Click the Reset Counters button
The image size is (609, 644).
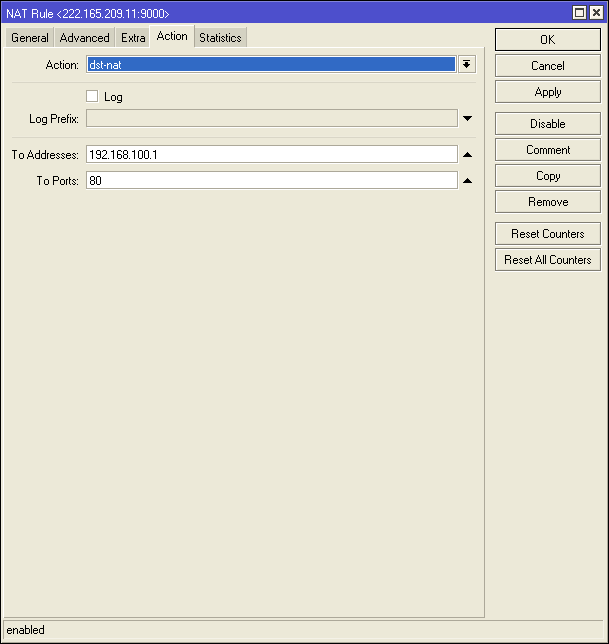click(x=547, y=234)
